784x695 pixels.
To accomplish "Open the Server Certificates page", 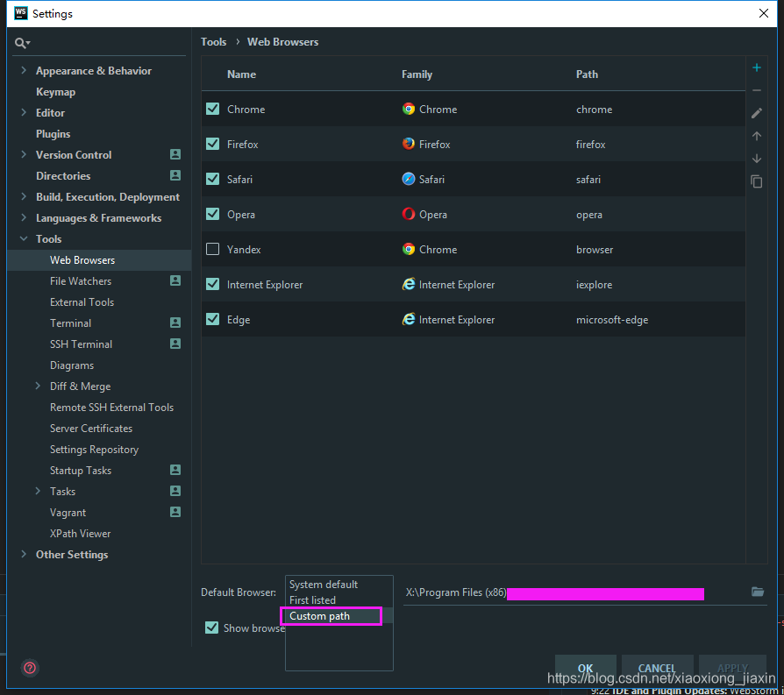I will (91, 429).
